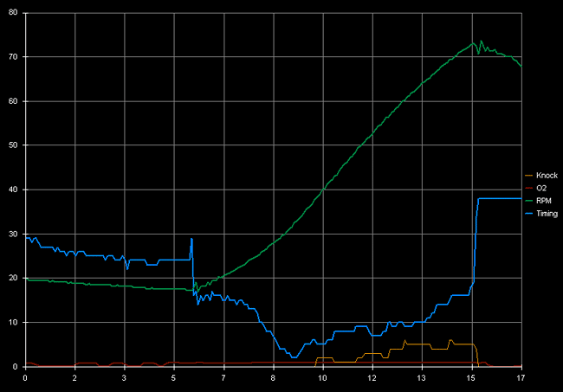This screenshot has width=563, height=392.
Task: Select the O2 legend entry text
Action: click(541, 188)
